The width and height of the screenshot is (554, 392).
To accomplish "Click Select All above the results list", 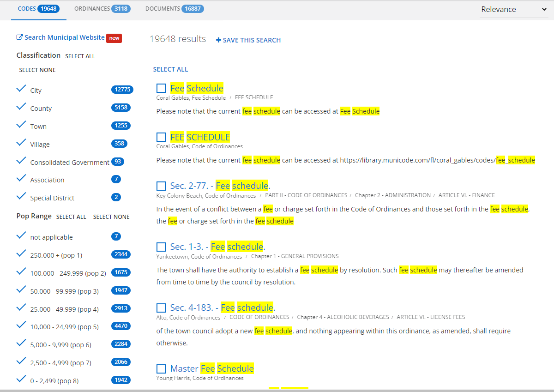I will click(x=170, y=69).
